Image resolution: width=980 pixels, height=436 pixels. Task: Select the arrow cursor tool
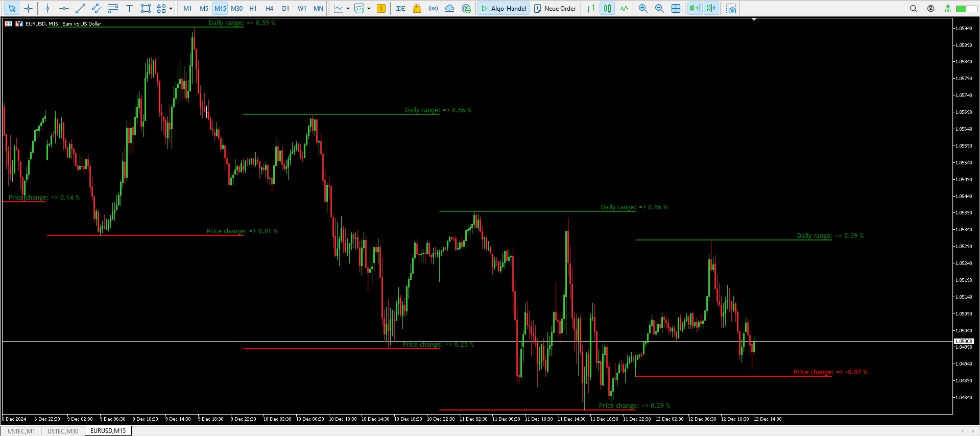[x=12, y=8]
